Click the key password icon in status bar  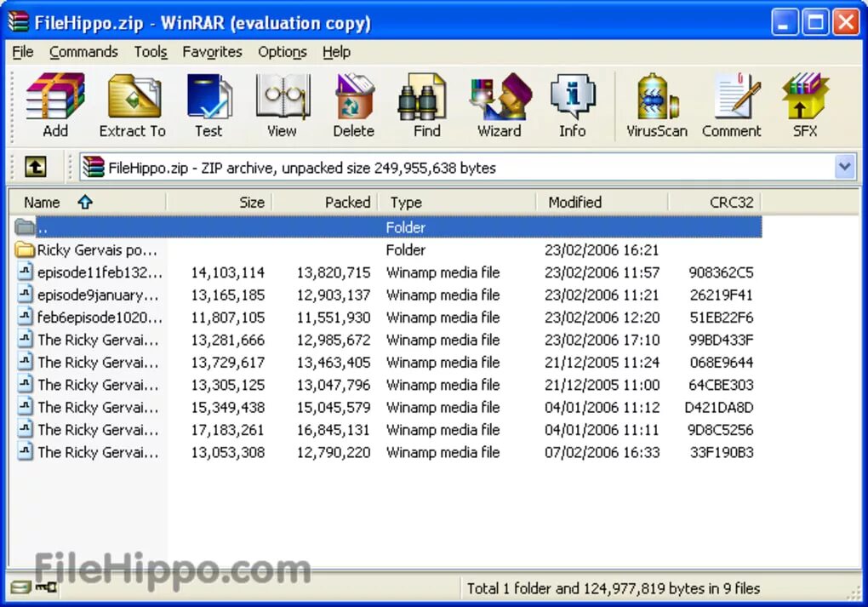46,587
